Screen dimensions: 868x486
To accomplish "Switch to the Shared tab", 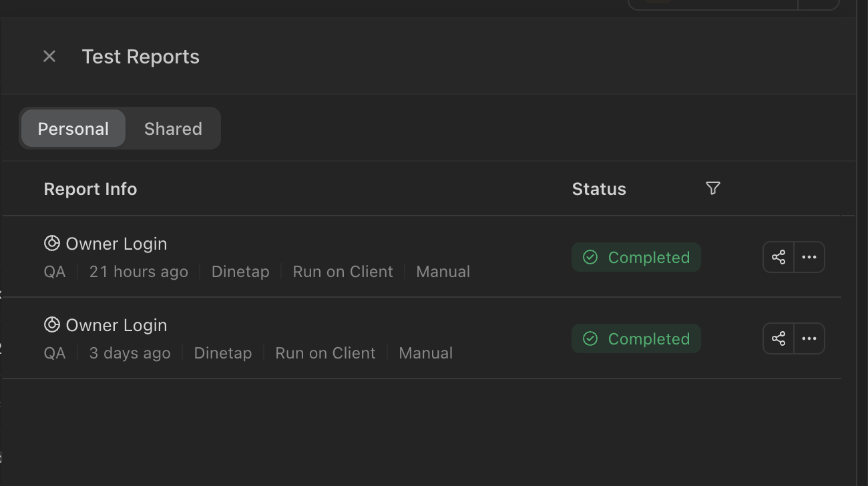I will [173, 129].
